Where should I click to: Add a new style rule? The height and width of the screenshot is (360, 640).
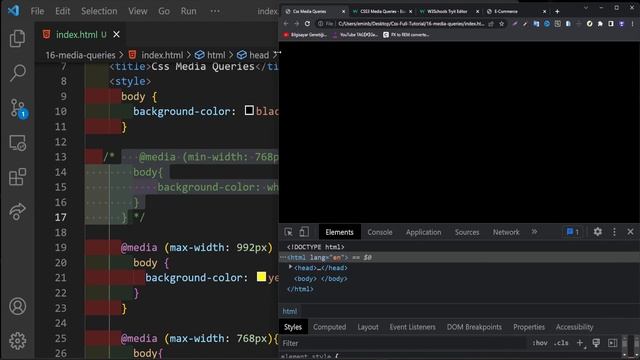coord(580,343)
